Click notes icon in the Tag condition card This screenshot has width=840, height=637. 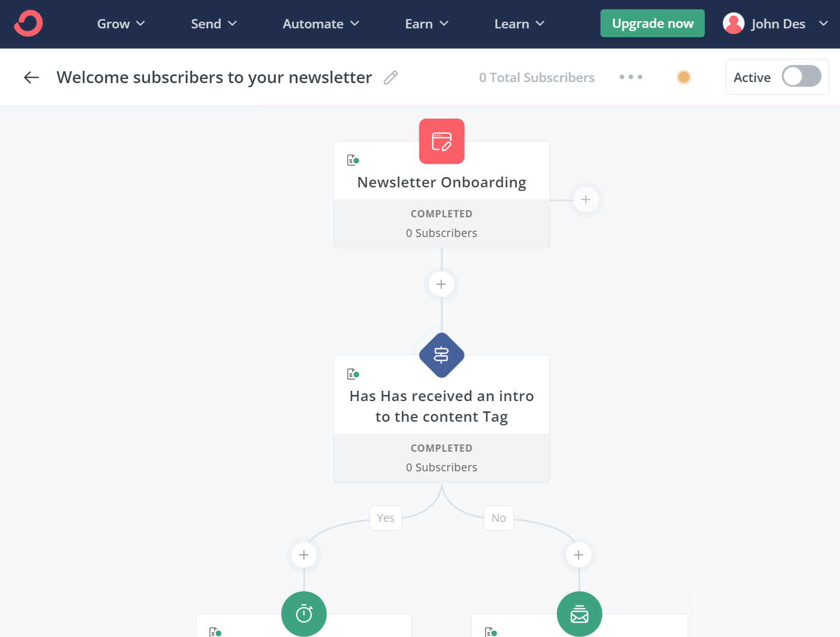tap(353, 374)
